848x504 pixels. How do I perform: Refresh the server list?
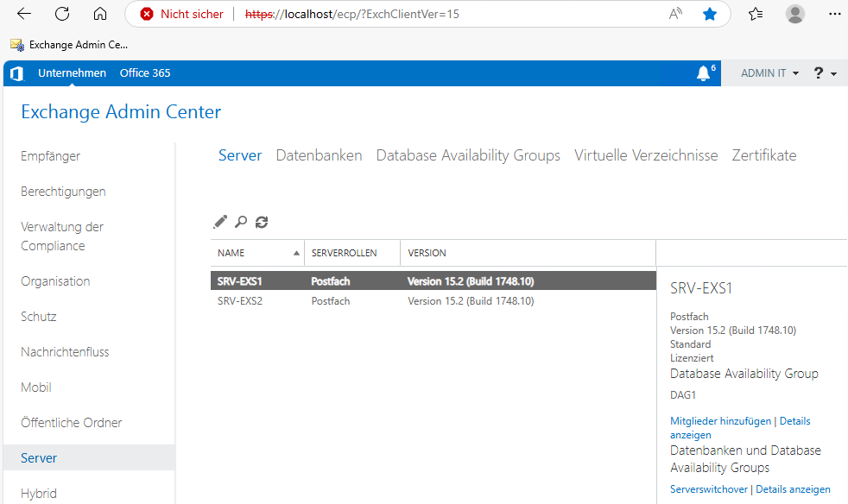pos(262,222)
